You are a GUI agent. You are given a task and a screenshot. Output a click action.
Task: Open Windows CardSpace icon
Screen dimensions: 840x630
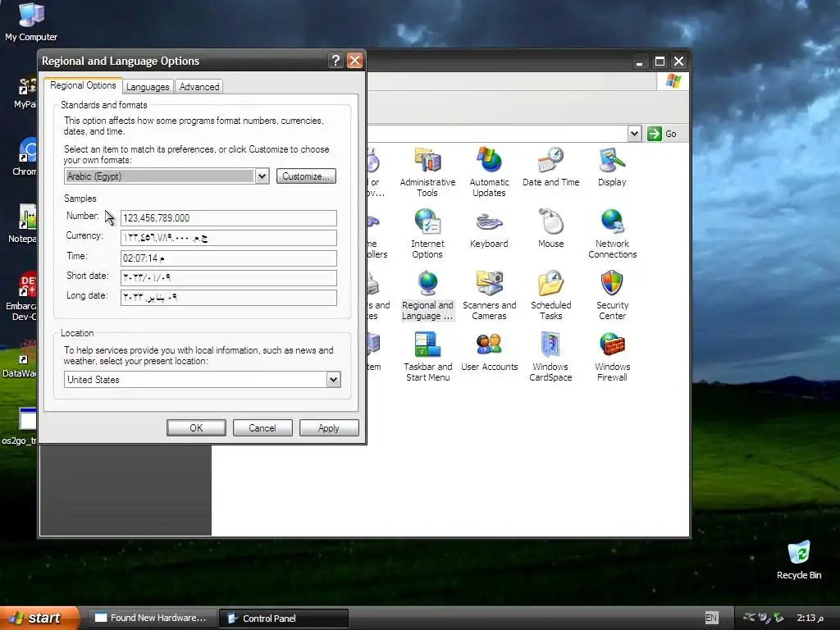point(550,357)
